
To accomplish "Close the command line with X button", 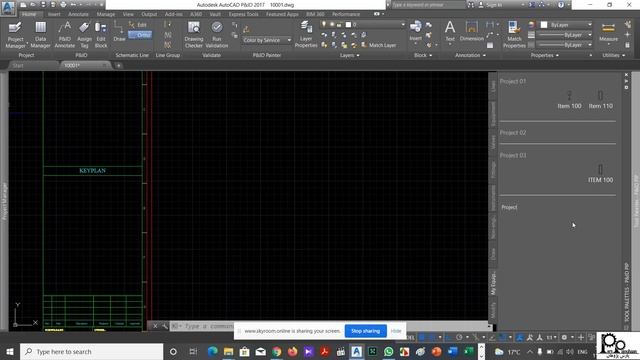I will click(155, 326).
